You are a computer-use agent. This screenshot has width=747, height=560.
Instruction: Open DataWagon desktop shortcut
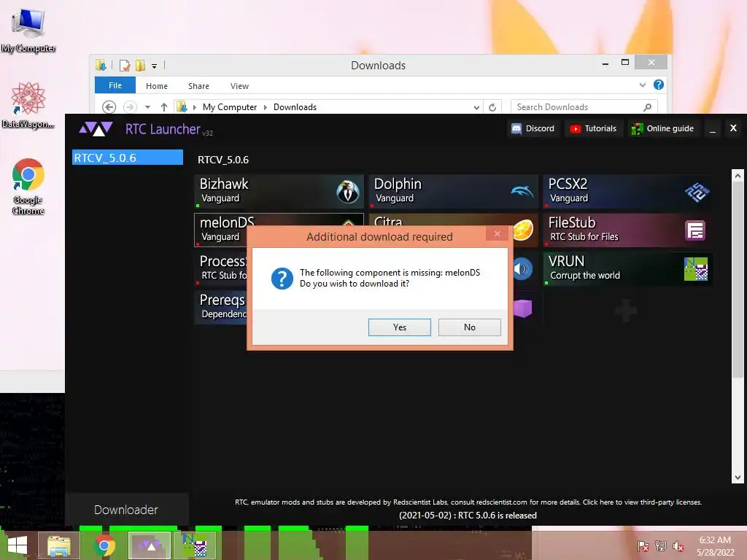click(x=28, y=106)
